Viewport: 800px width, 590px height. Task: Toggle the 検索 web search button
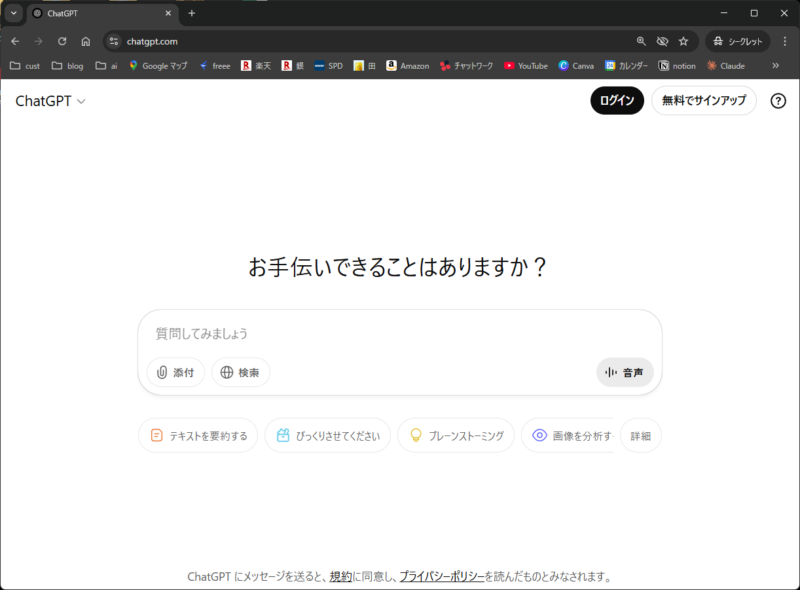click(240, 373)
